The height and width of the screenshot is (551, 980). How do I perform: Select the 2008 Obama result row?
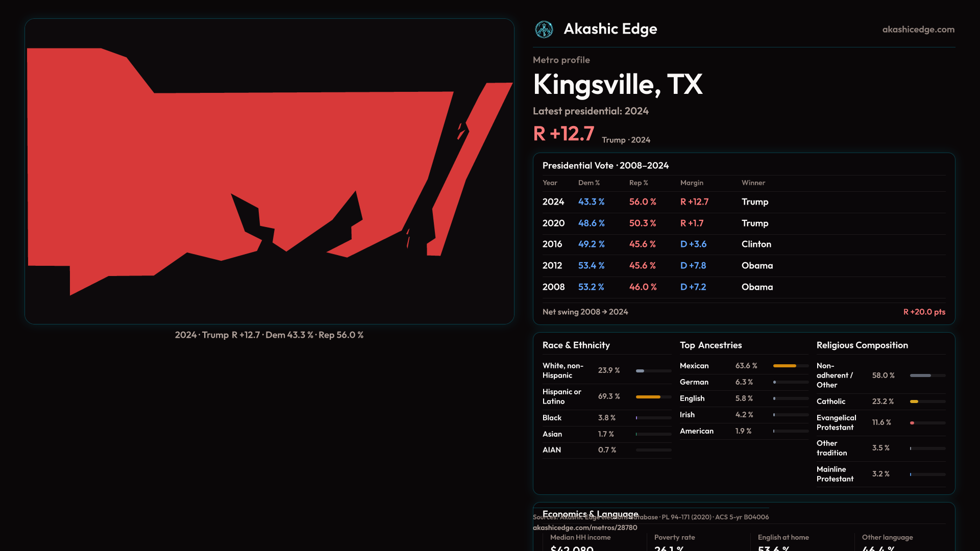743,287
